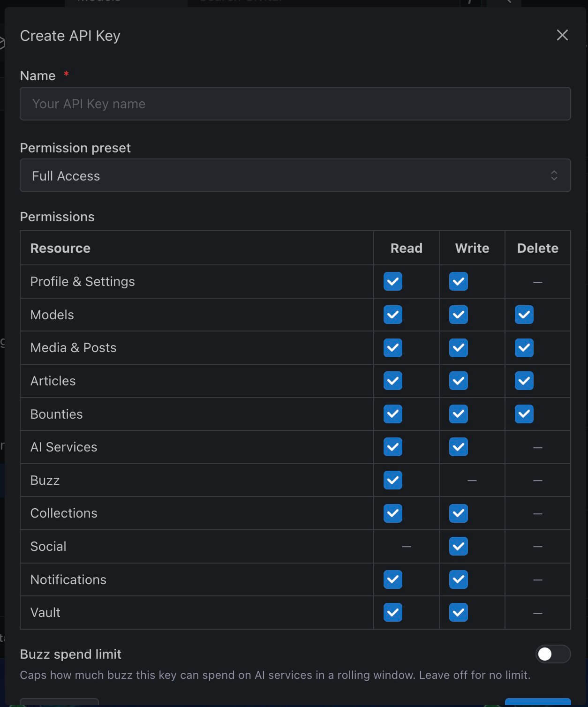Click the Collections resource row label

point(64,513)
